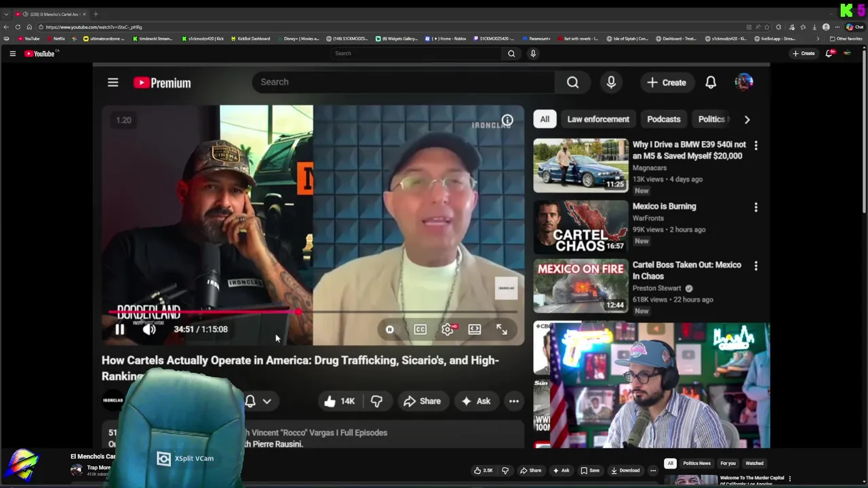This screenshot has width=868, height=488.
Task: Open the large Create menu button
Action: (667, 82)
